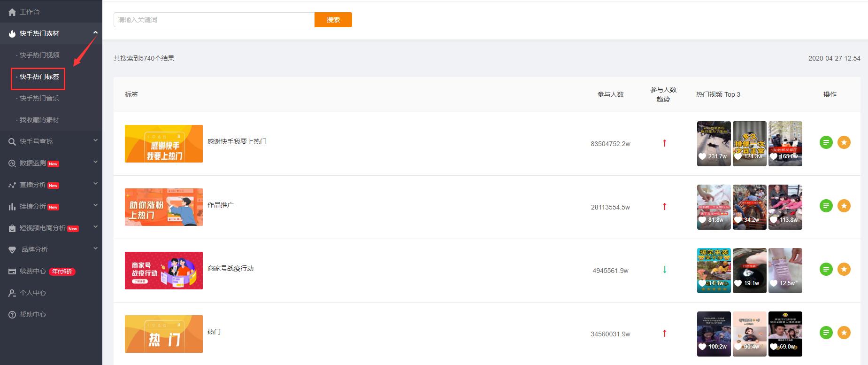Click the 请输入关键词 search field
This screenshot has height=365, width=868.
click(214, 20)
